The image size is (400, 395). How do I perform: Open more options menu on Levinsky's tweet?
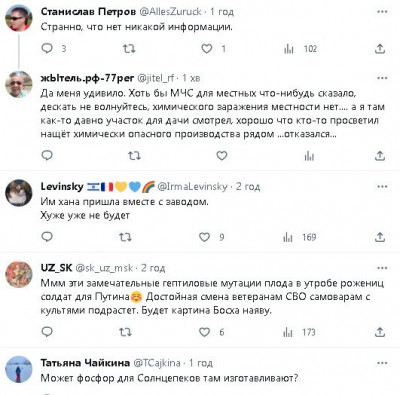(x=382, y=187)
